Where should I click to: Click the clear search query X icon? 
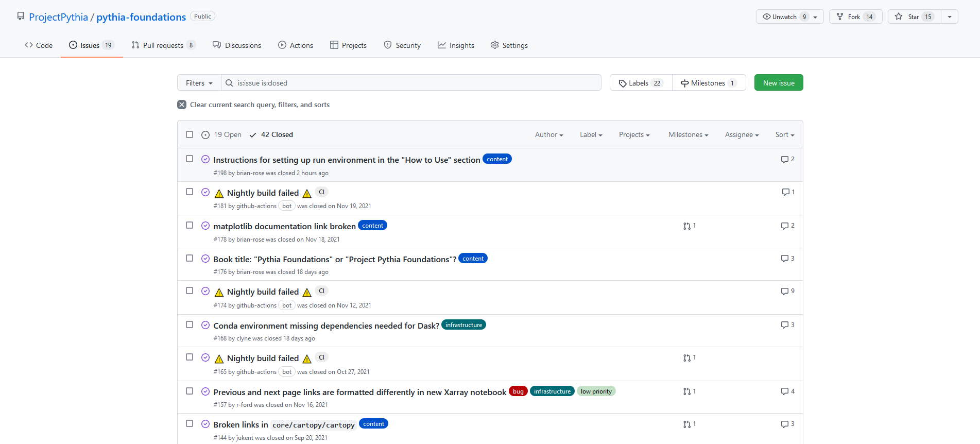tap(182, 105)
